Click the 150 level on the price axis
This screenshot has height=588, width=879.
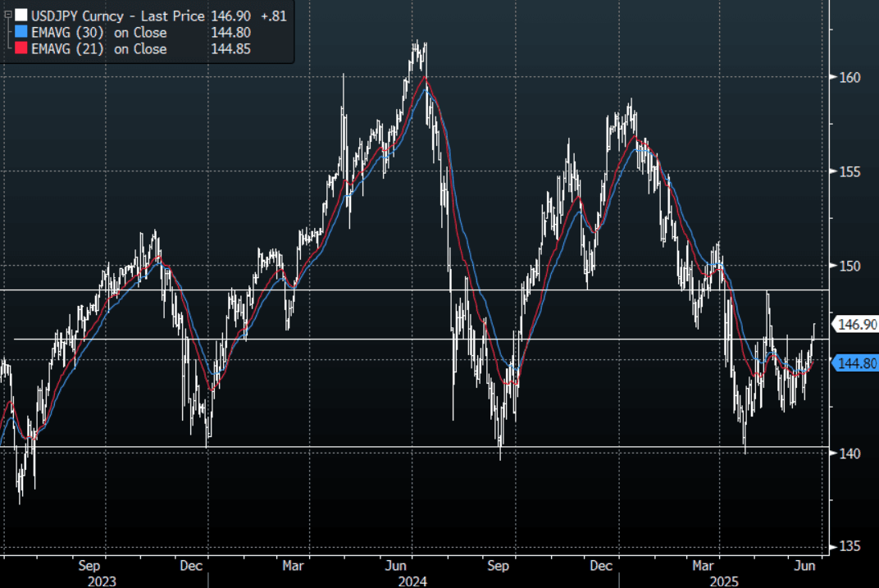(x=848, y=266)
